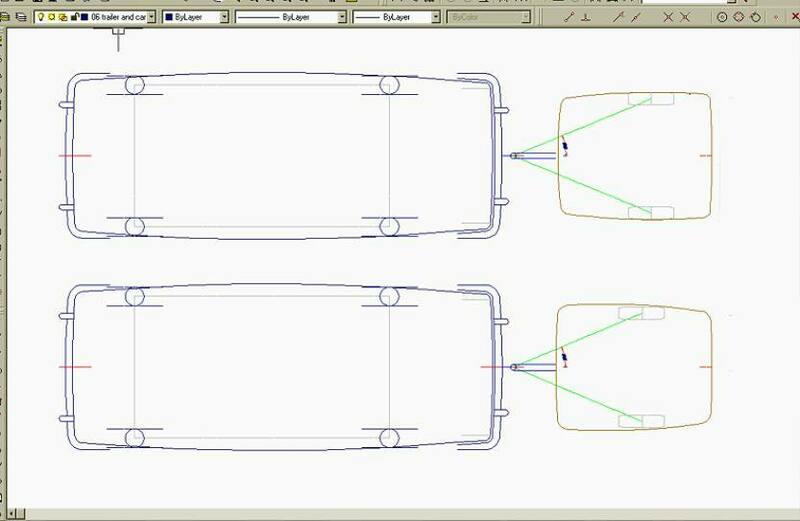Toggle the layer freeze sun icon
Viewport: 800px width, 521px height.
coord(52,17)
